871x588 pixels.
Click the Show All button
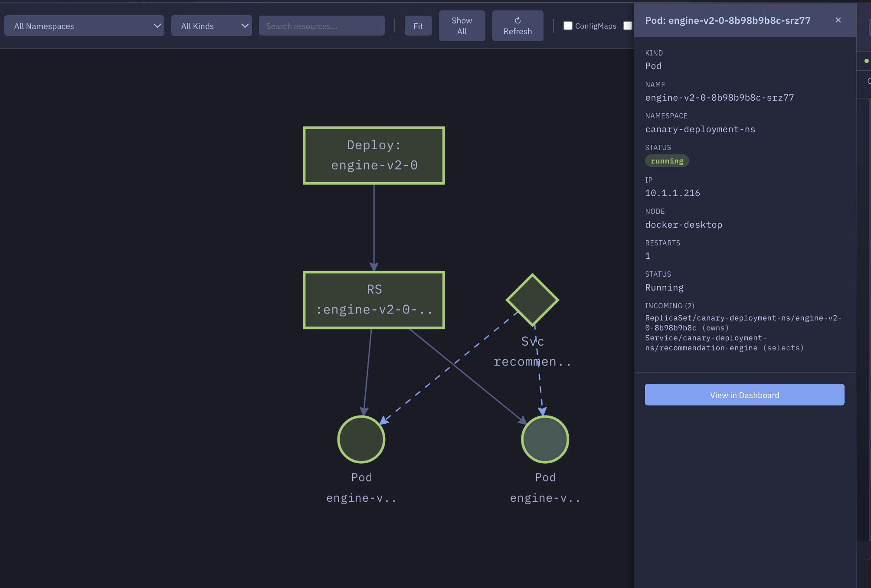[462, 26]
